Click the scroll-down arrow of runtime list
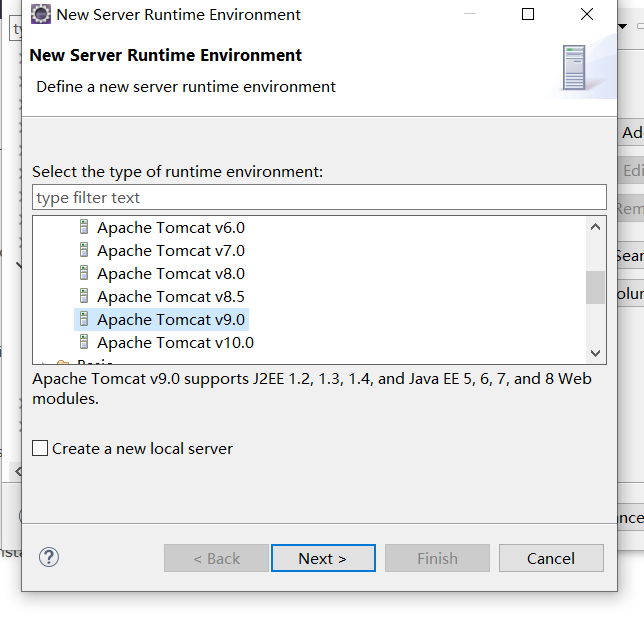This screenshot has height=638, width=644. pyautogui.click(x=595, y=353)
